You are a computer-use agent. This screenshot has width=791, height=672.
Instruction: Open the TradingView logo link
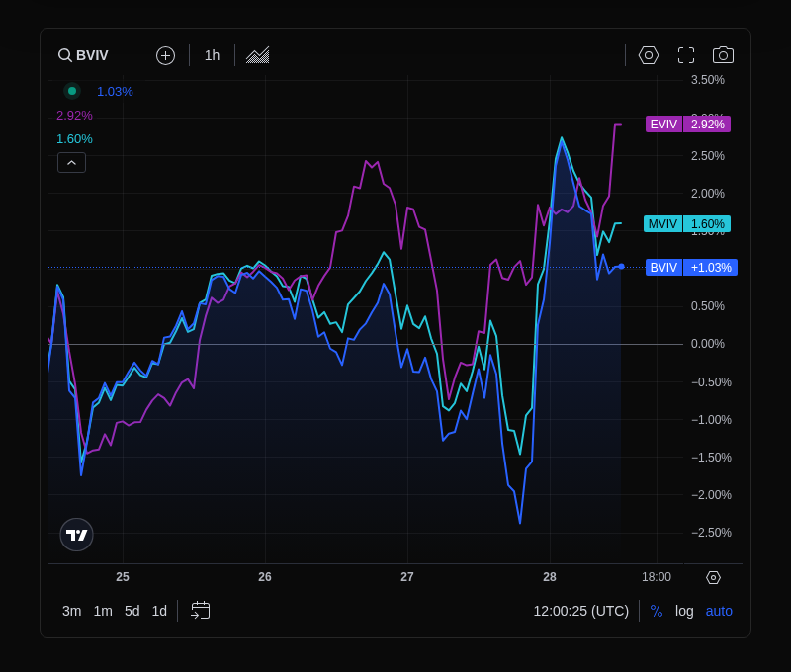77,535
